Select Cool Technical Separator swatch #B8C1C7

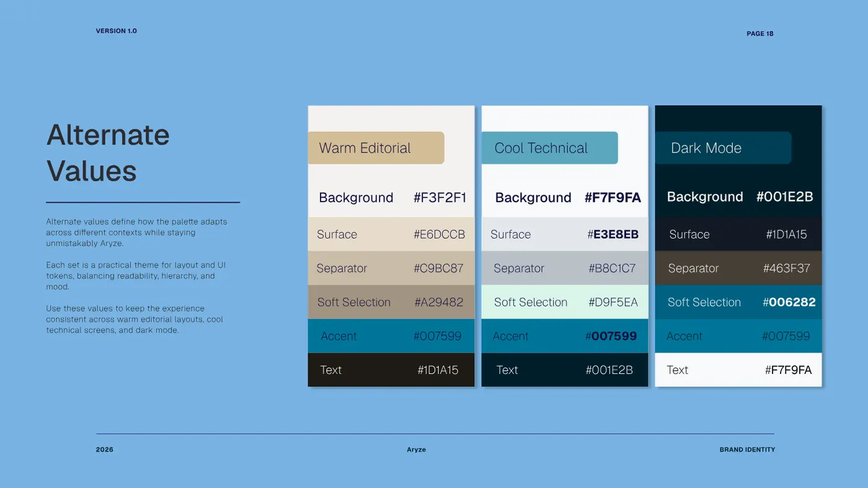coord(565,268)
